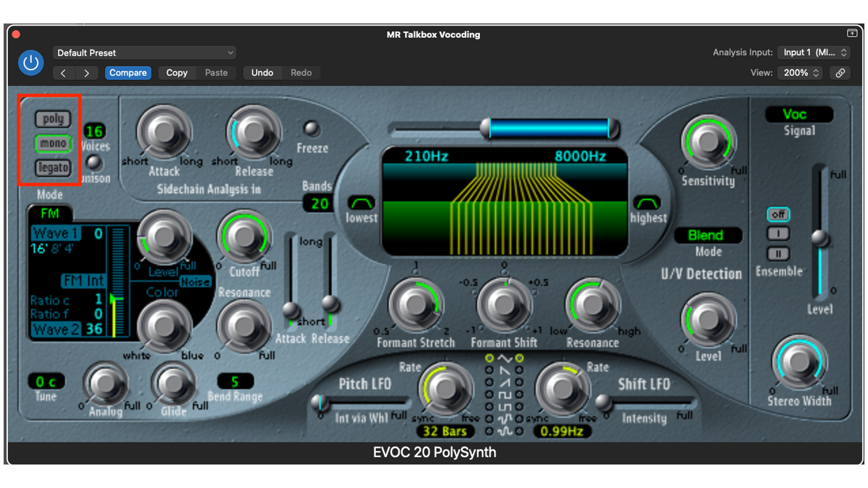Click the stepped random waveform icon
Viewport: 868px width, 488px height.
tap(505, 419)
